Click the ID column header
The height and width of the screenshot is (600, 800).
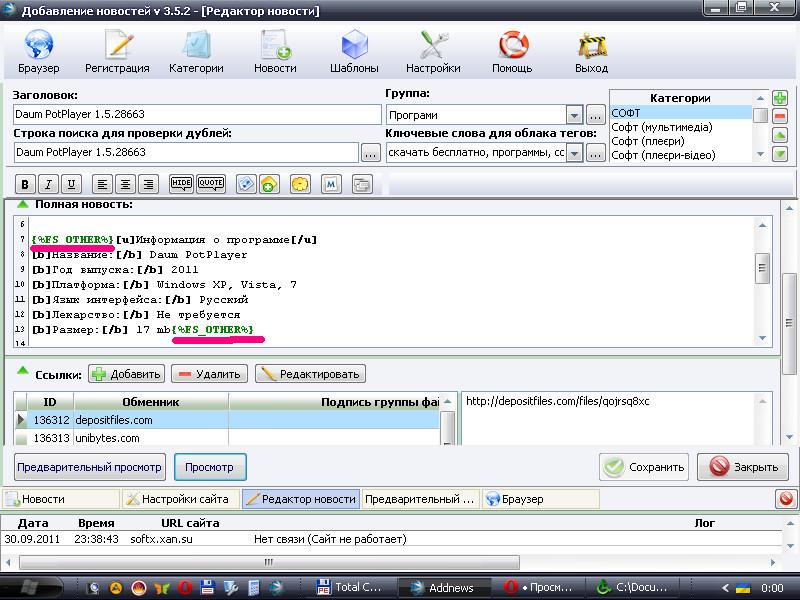[50, 402]
